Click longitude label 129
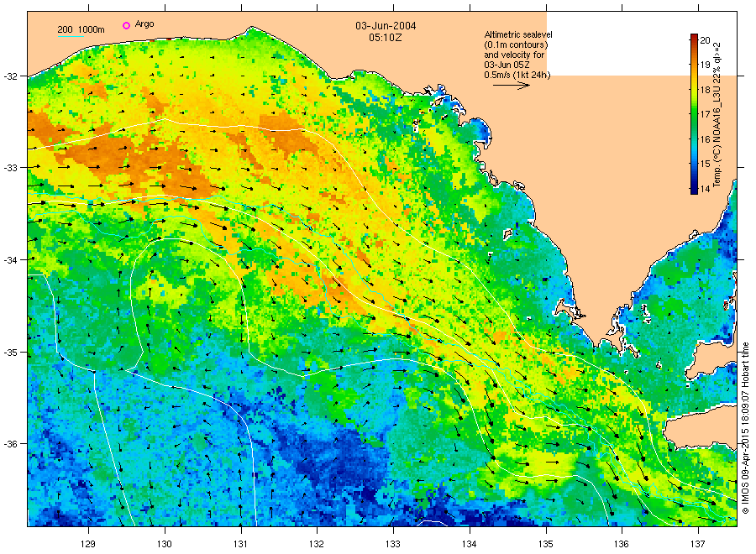This screenshot has height=554, width=756. pos(88,544)
